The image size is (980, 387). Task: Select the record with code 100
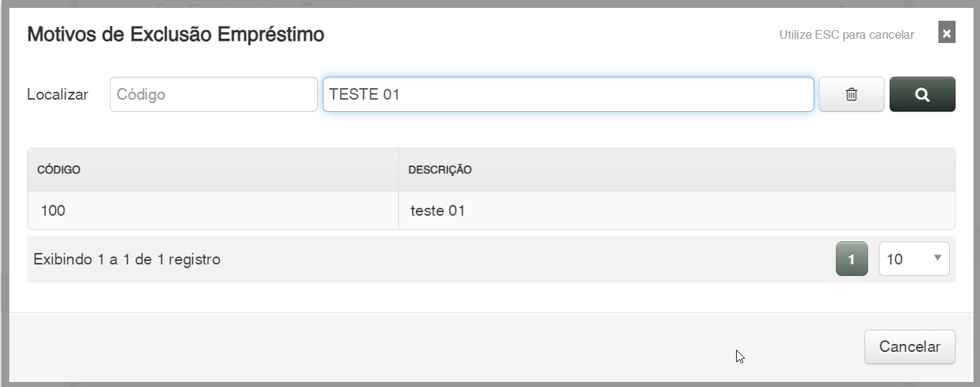click(53, 211)
